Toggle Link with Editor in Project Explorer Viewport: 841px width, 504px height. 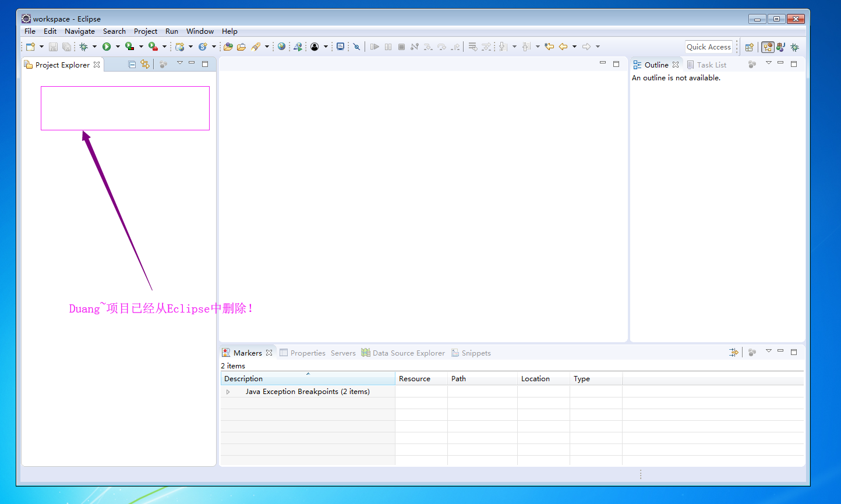[x=145, y=65]
